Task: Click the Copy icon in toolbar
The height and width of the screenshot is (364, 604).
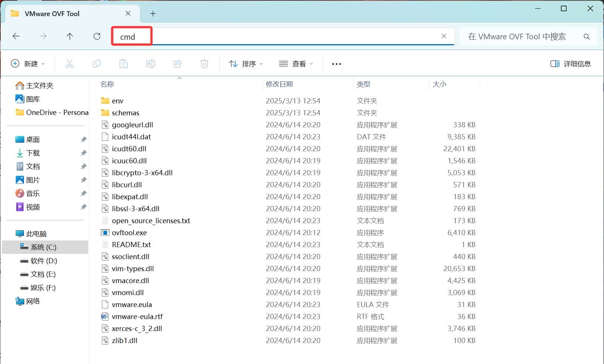Action: [x=97, y=64]
